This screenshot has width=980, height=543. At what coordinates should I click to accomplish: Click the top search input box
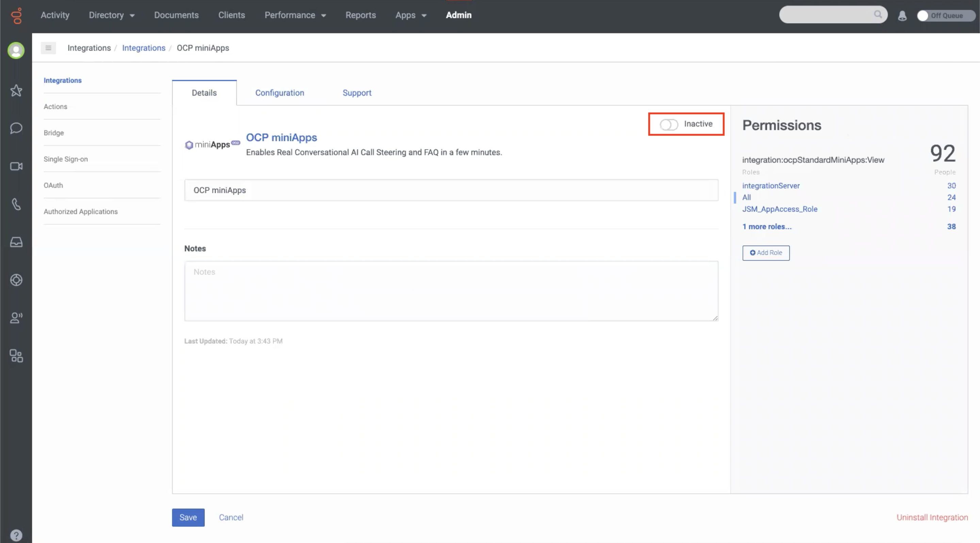[x=833, y=14]
